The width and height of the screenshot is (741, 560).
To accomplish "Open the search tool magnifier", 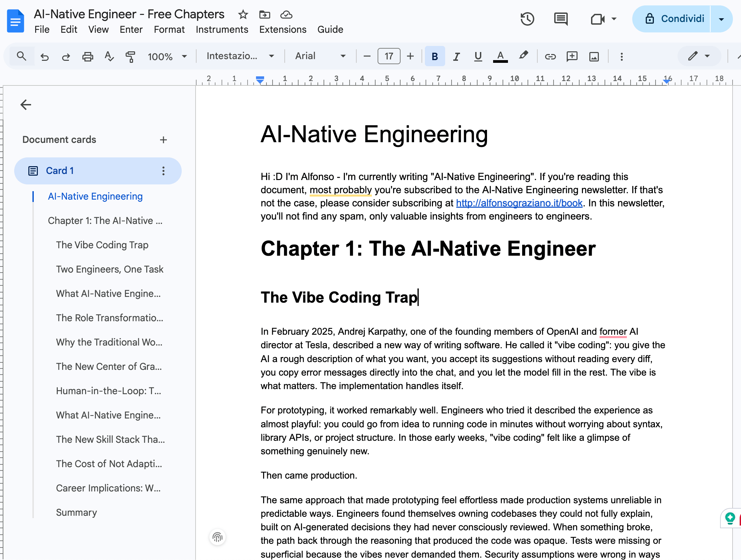I will tap(22, 56).
